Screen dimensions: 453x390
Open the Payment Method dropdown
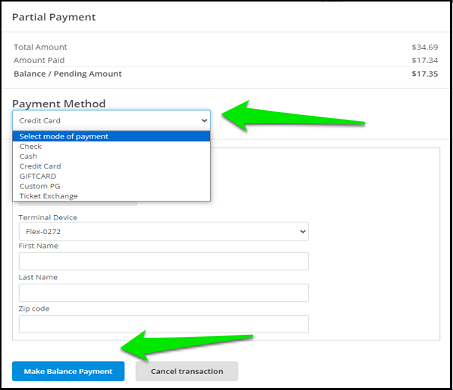111,120
